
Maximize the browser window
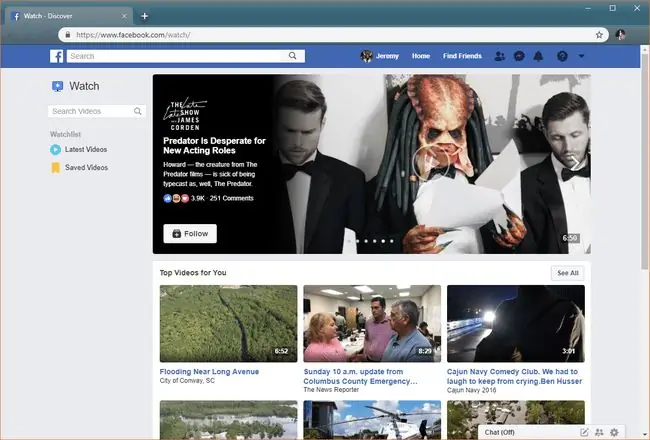(x=613, y=8)
